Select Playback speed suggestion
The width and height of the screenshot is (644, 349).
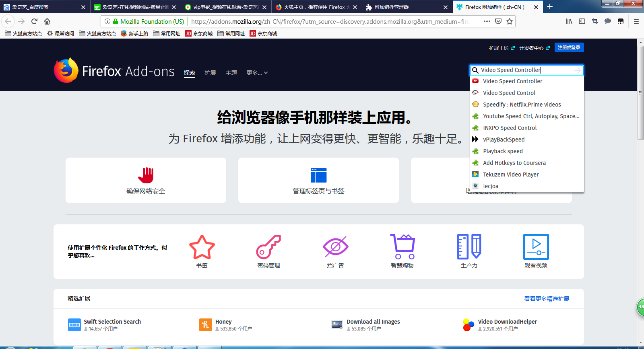(527, 151)
